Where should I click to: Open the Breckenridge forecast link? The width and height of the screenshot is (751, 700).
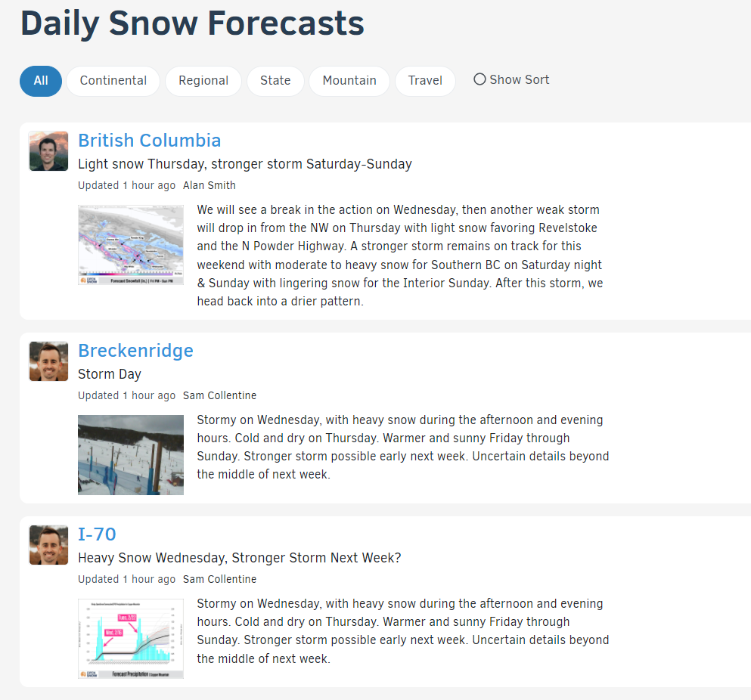pos(136,351)
